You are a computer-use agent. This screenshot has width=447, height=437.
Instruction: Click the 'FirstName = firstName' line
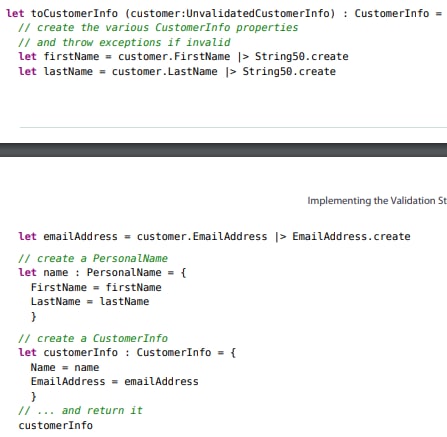click(x=96, y=287)
